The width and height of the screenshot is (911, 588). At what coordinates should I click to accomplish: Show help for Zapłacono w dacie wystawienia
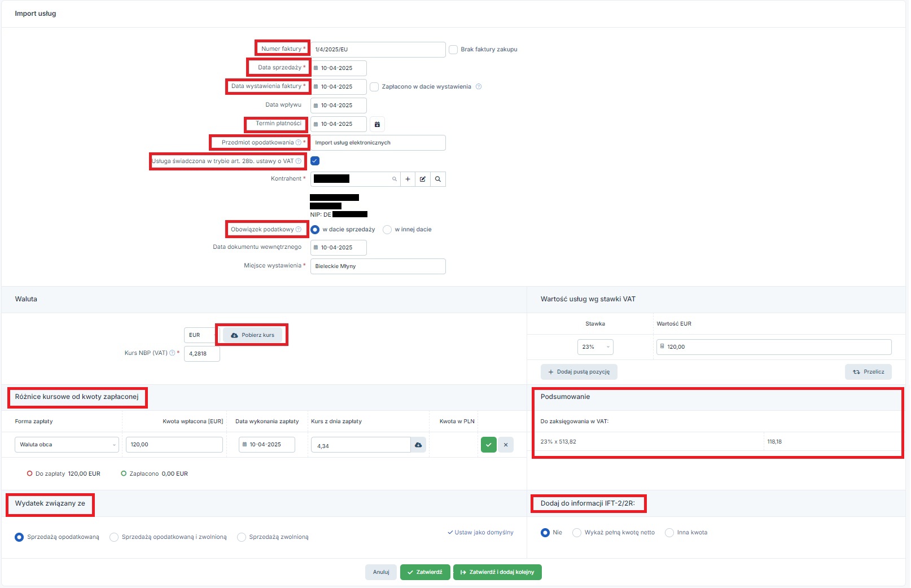479,87
